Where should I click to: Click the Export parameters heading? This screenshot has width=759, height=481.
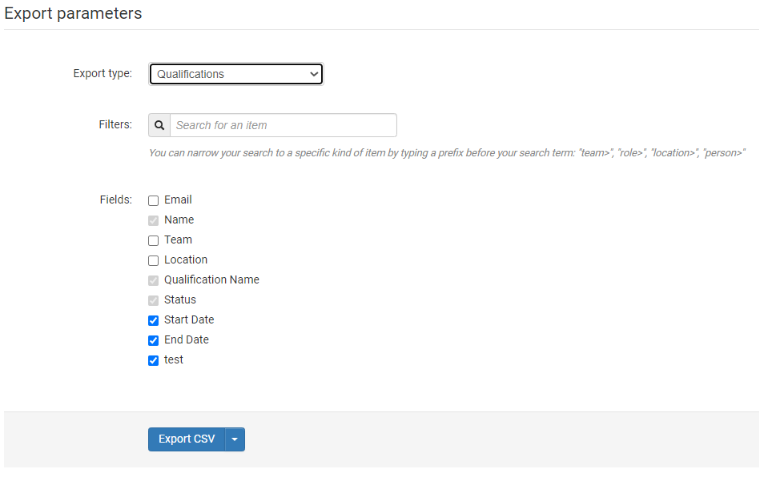point(73,14)
